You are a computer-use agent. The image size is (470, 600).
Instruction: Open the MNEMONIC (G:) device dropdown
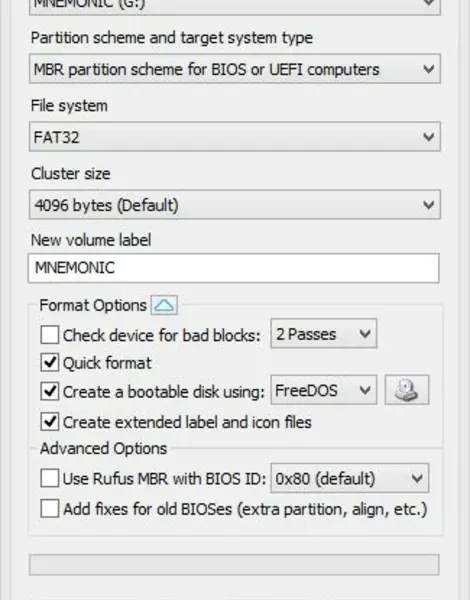click(235, 7)
